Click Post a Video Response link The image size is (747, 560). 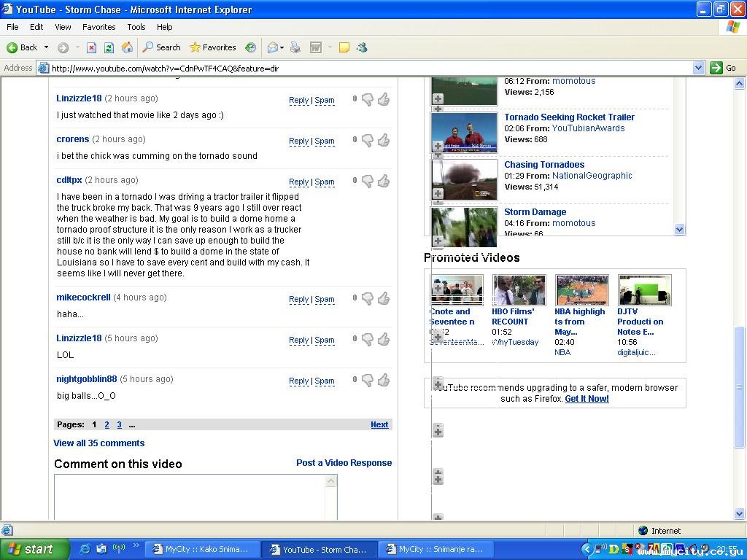pos(344,463)
